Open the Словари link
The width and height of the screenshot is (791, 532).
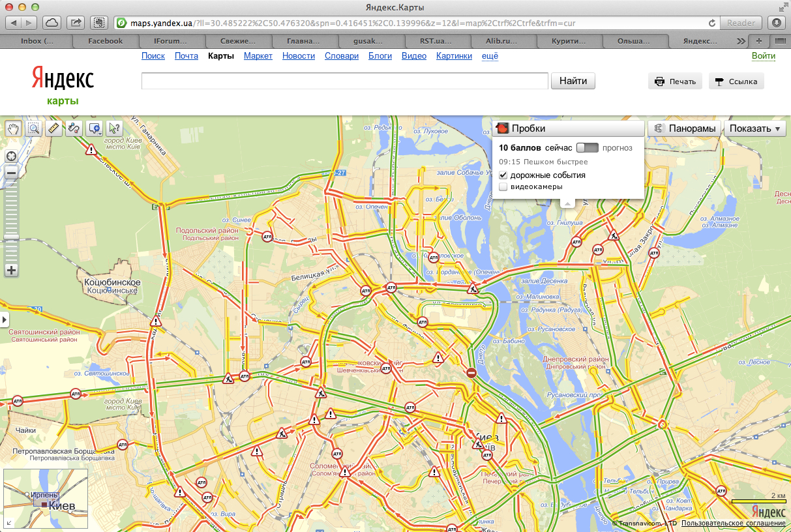pos(342,56)
